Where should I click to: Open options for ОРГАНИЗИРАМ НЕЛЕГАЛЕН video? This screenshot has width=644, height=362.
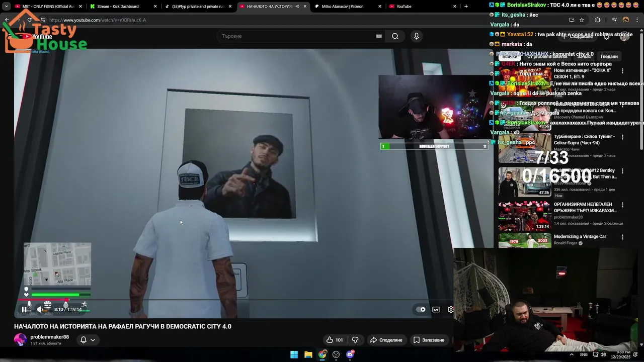622,205
